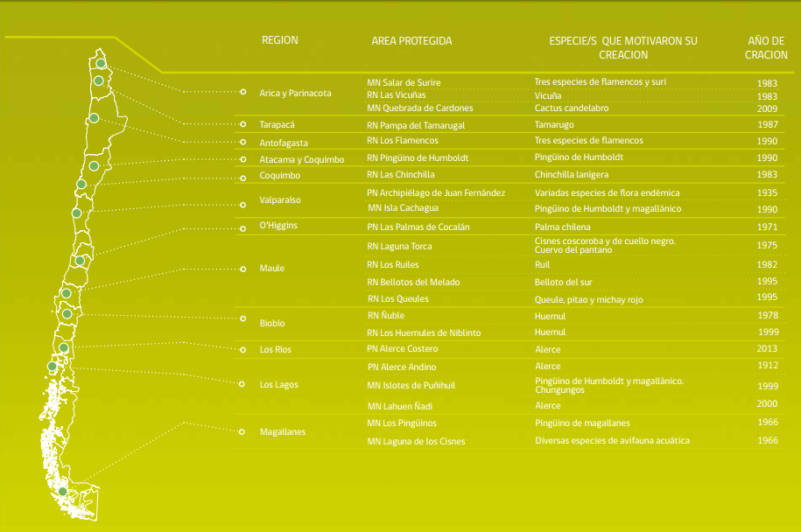The width and height of the screenshot is (801, 532).
Task: Select MN Lahuen Ñadi entry
Action: [400, 406]
